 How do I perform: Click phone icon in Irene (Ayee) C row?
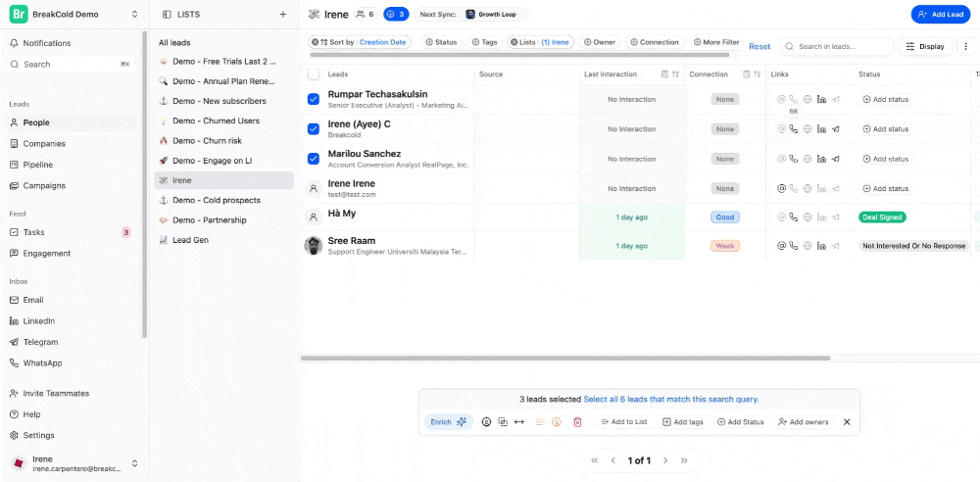794,128
